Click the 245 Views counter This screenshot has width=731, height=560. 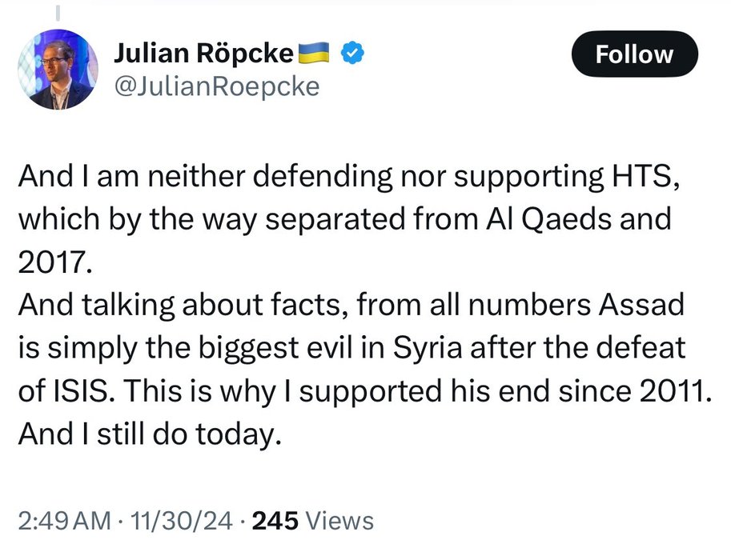click(275, 520)
